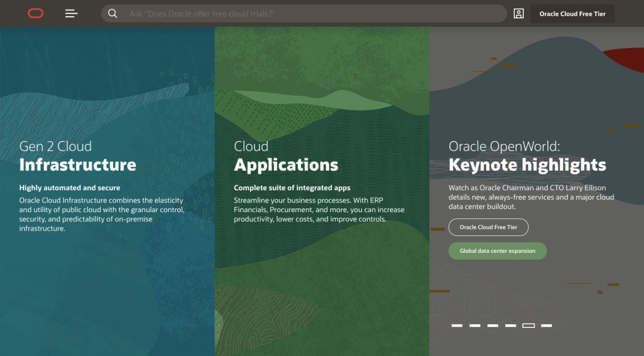Open the hamburger navigation menu
Screen dimensions: 644x356
click(x=71, y=14)
